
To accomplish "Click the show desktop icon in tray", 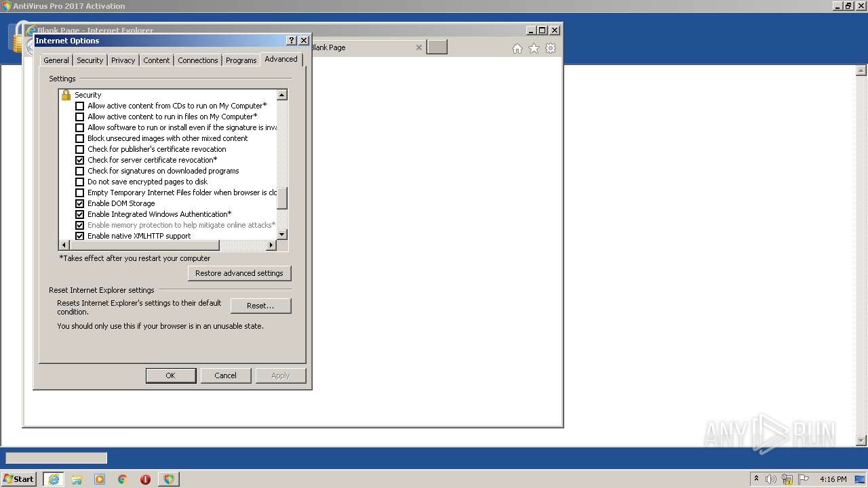I will tap(861, 479).
